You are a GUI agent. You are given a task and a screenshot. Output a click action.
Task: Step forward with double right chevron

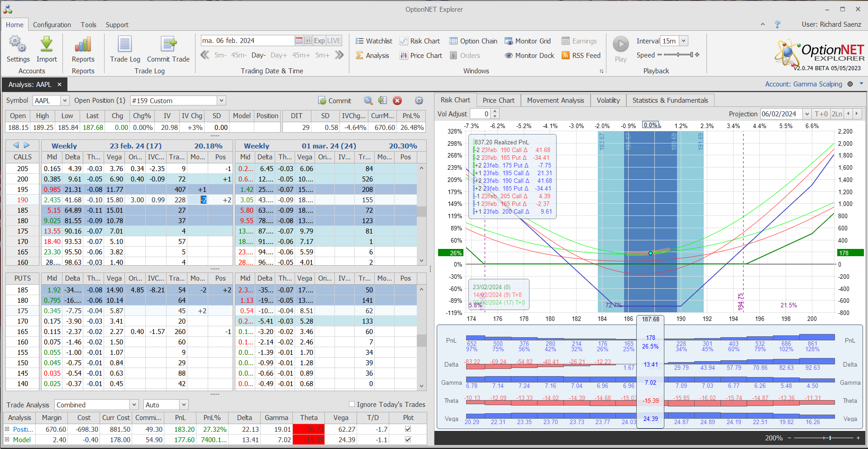click(339, 55)
